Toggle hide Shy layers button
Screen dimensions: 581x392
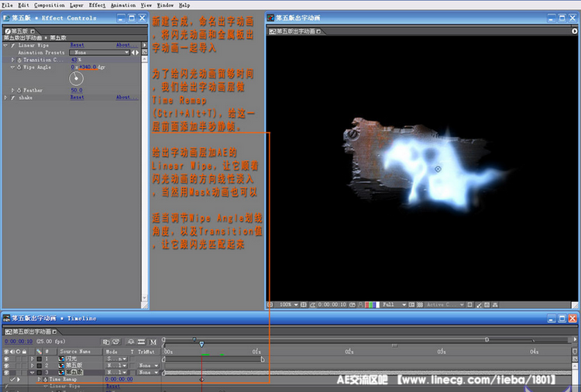(x=131, y=342)
